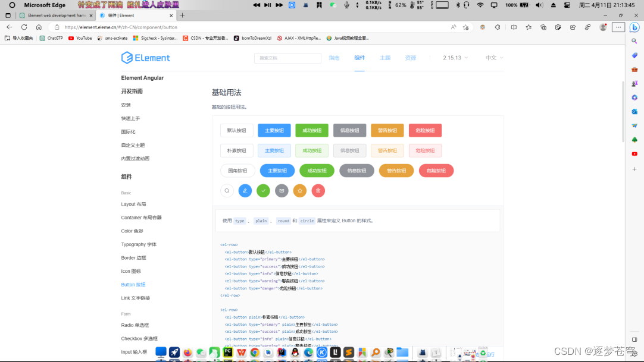
Task: Open the Bing chat sidebar icon
Action: click(x=634, y=27)
